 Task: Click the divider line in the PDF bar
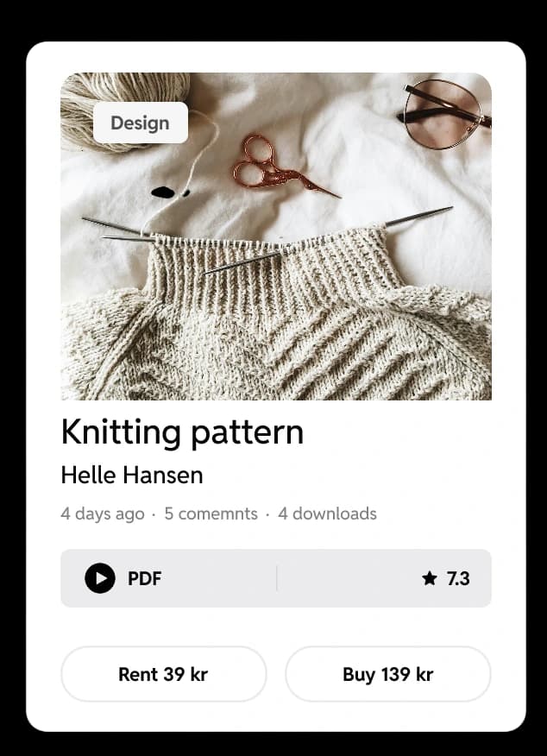277,578
